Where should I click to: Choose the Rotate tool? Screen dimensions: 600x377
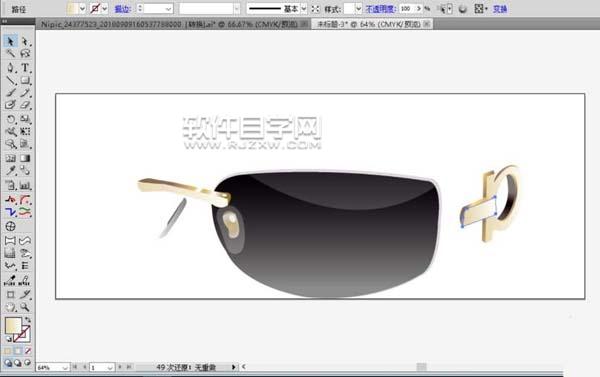(x=10, y=119)
